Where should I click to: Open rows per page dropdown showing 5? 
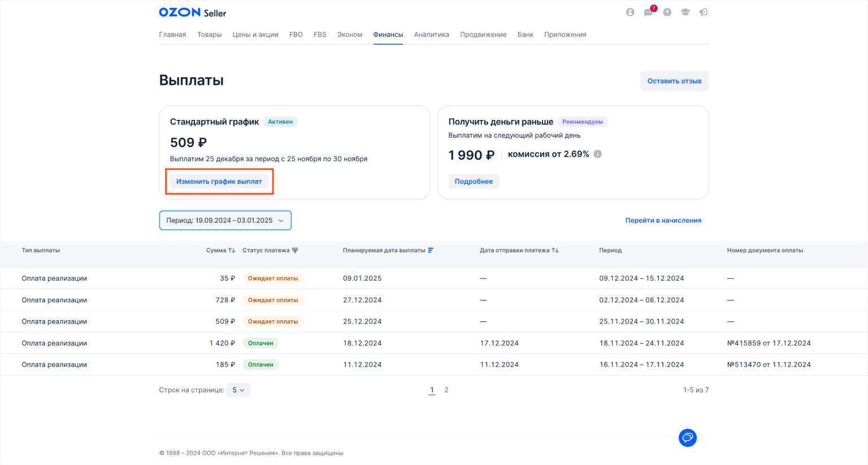[238, 390]
